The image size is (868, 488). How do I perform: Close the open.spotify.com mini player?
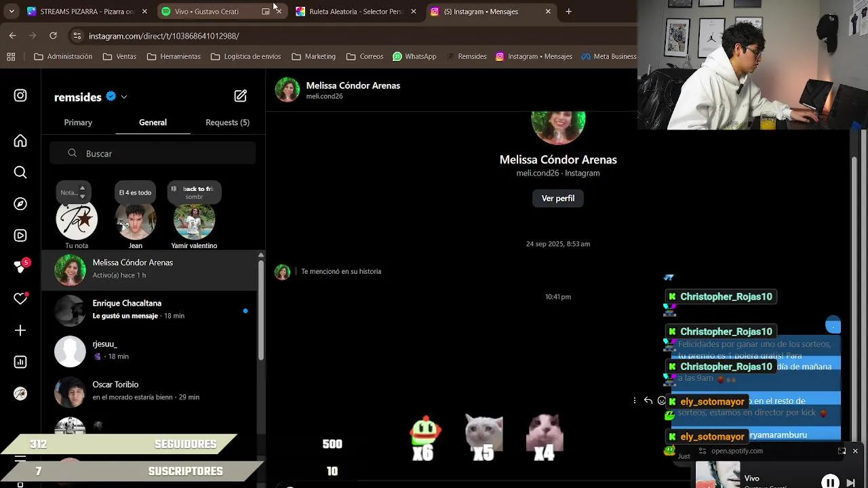point(855,451)
